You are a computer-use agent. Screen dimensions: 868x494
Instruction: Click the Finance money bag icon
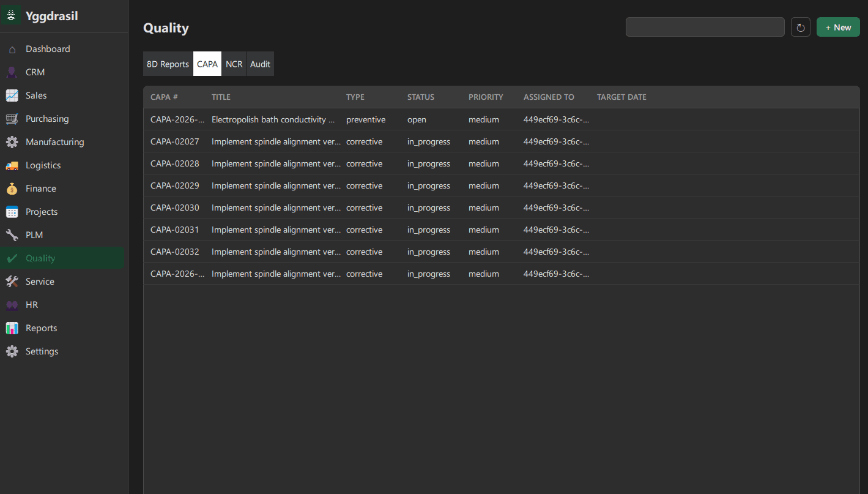pos(12,188)
